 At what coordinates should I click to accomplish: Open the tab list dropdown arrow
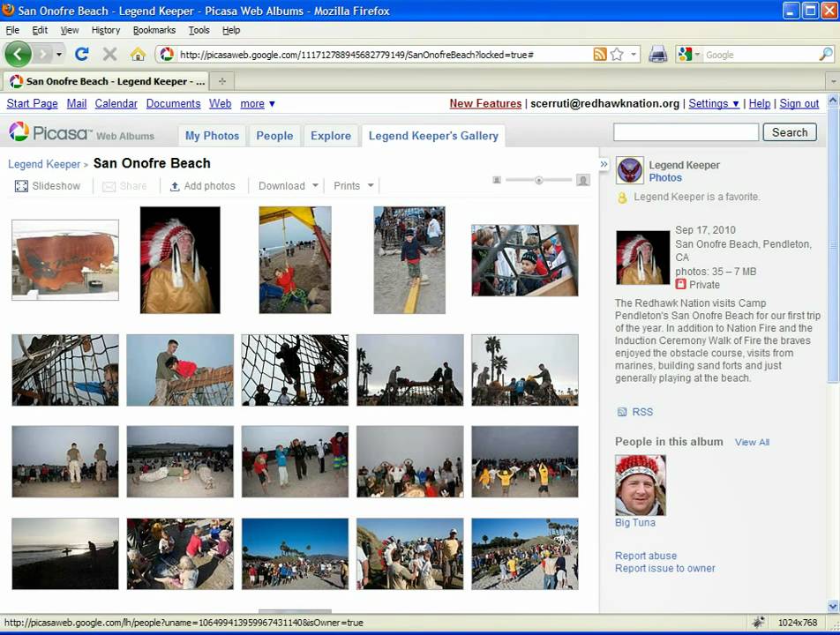pos(833,81)
